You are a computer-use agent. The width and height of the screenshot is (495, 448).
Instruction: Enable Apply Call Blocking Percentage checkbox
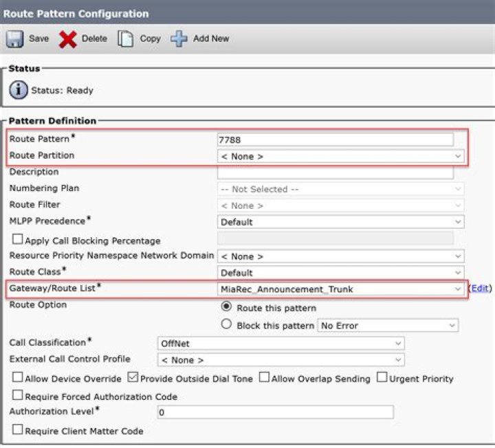[17, 240]
